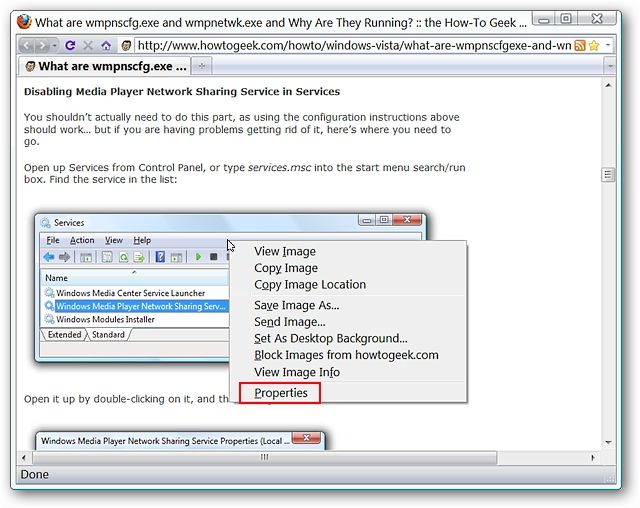Click the Properties sheet icon in Services toolbar
This screenshot has height=508, width=640.
pos(107,257)
